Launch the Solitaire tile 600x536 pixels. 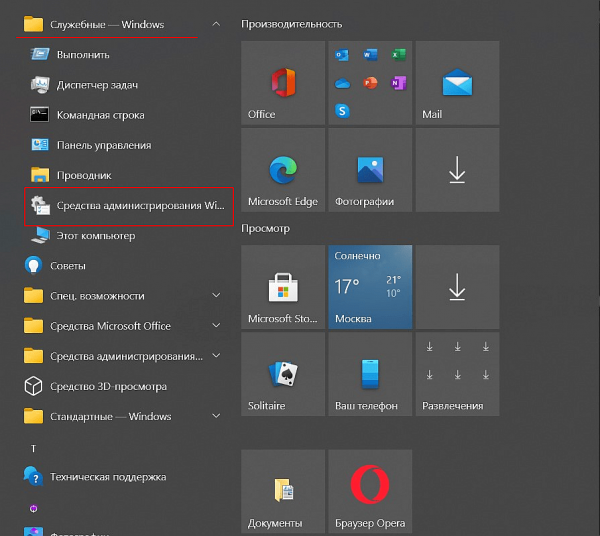pyautogui.click(x=283, y=374)
